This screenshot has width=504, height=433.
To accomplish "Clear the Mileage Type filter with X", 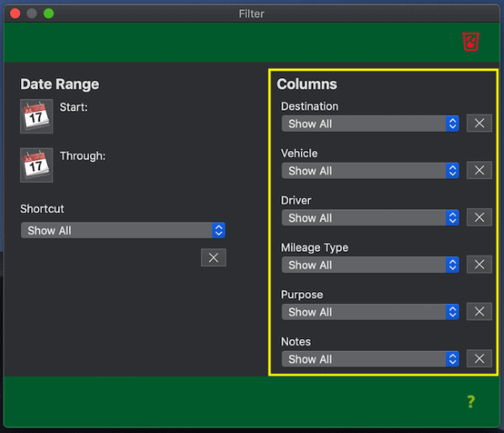I will click(x=479, y=264).
